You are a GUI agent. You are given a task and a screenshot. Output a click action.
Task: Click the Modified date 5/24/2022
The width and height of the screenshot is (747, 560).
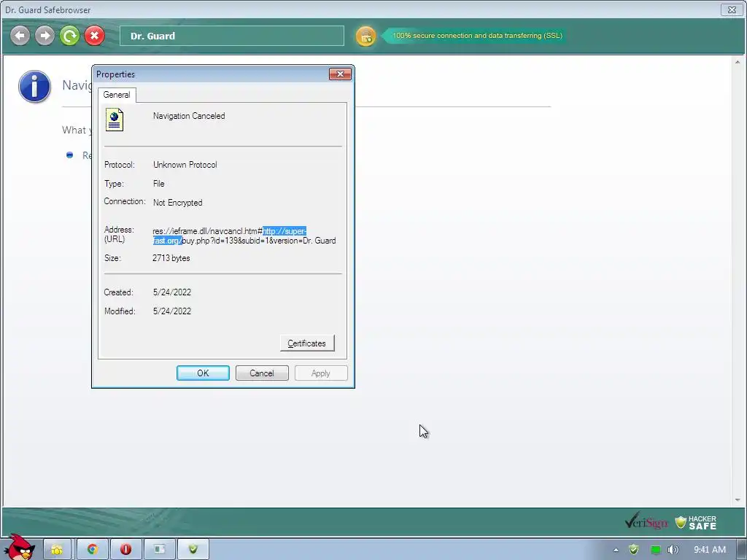172,311
